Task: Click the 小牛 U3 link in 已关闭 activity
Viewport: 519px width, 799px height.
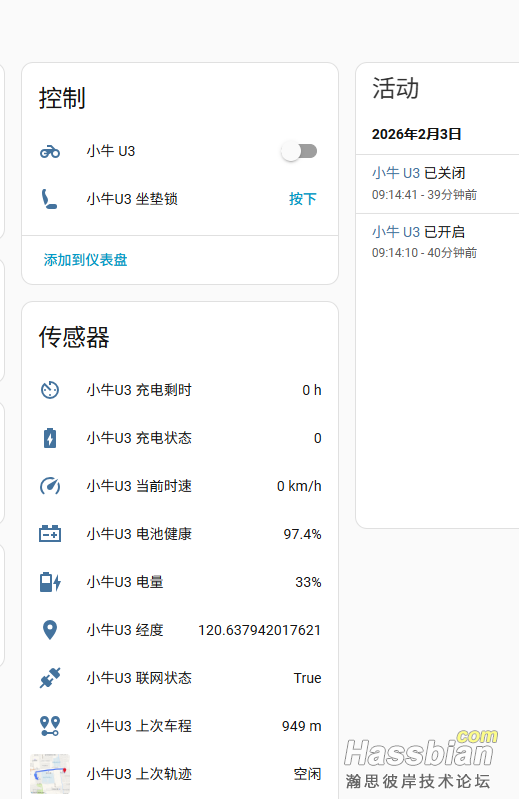Action: pyautogui.click(x=396, y=173)
